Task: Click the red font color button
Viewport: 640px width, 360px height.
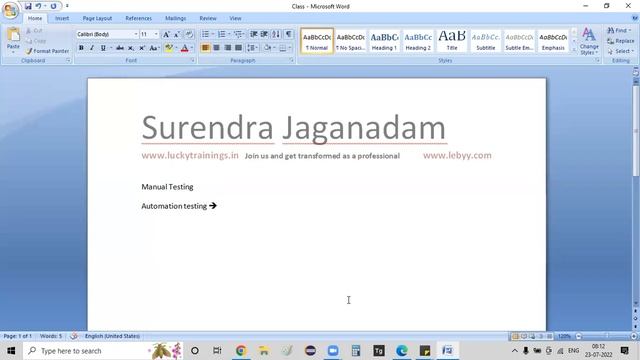Action: pos(184,48)
